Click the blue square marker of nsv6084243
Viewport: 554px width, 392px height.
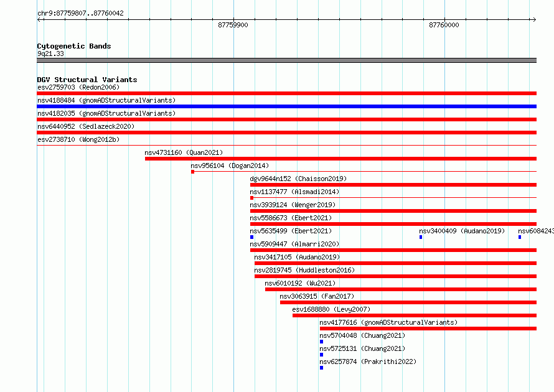coord(520,237)
